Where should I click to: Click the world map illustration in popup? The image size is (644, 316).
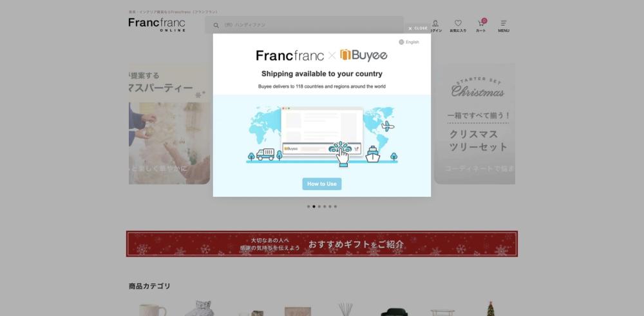click(321, 136)
